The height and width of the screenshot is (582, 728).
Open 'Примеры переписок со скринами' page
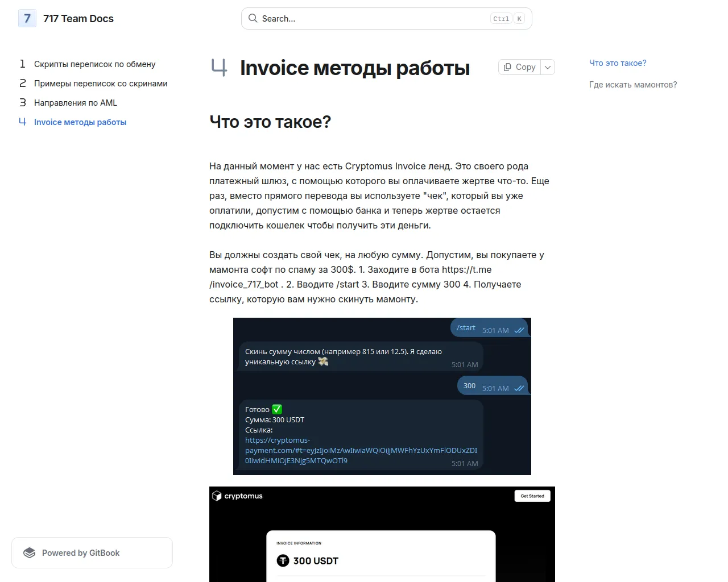101,84
